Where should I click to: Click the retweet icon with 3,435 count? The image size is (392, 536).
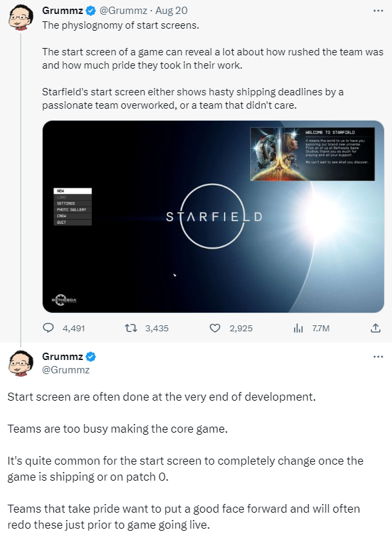(x=131, y=328)
